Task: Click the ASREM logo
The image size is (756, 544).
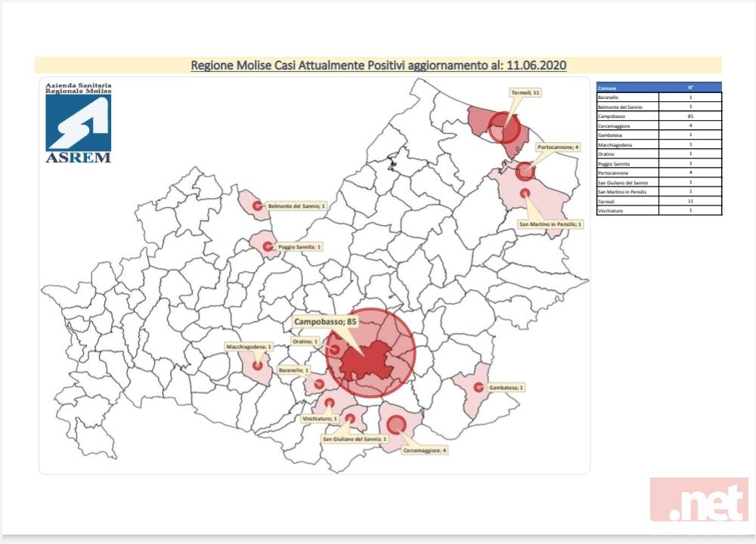Action: click(x=79, y=123)
